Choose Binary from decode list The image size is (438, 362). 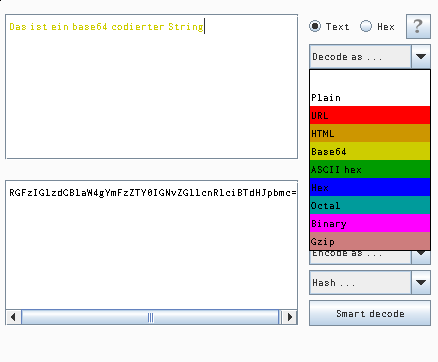[x=370, y=223]
